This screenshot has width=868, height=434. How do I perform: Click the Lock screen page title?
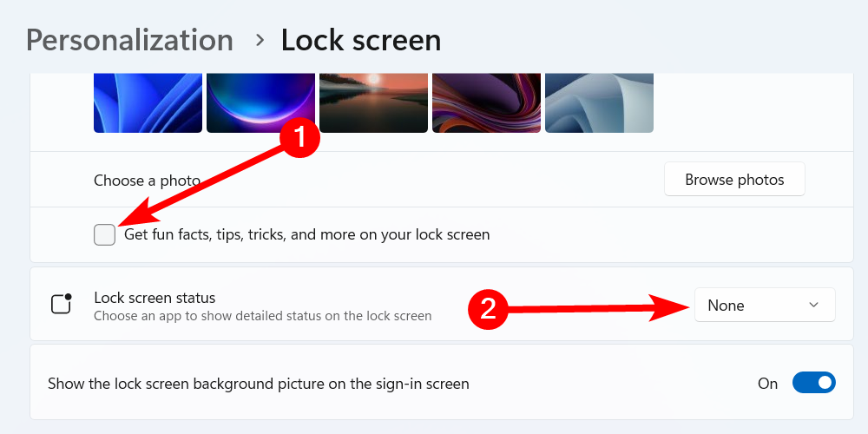pyautogui.click(x=360, y=40)
